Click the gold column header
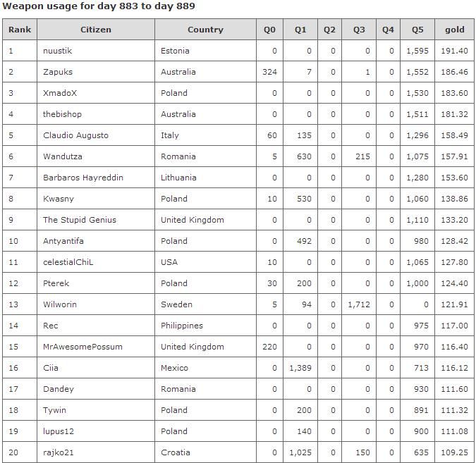The image size is (476, 463). click(x=455, y=30)
